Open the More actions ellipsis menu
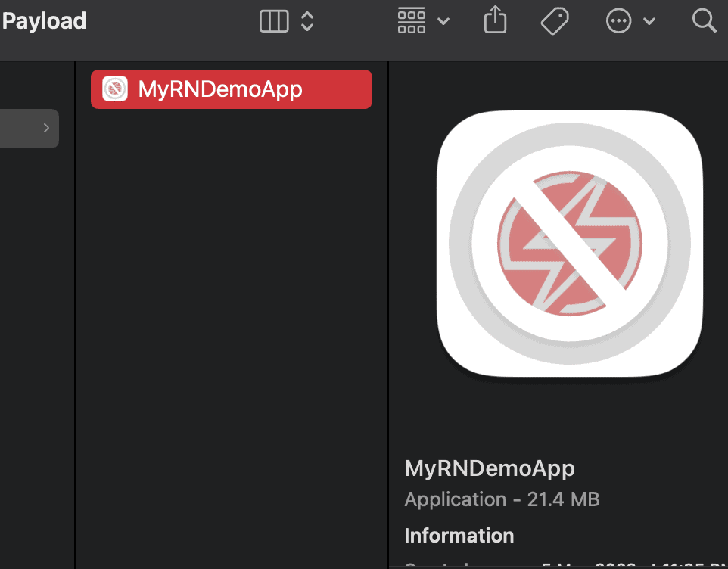The width and height of the screenshot is (728, 569). pos(618,21)
